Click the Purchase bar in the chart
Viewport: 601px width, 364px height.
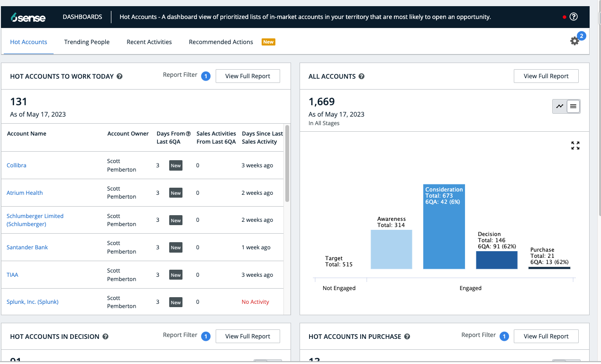point(549,268)
